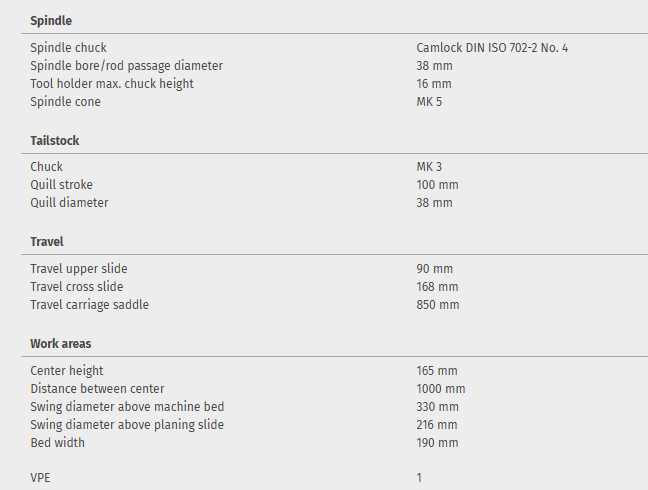Click the Work areas section heading
648x490 pixels.
[60, 344]
